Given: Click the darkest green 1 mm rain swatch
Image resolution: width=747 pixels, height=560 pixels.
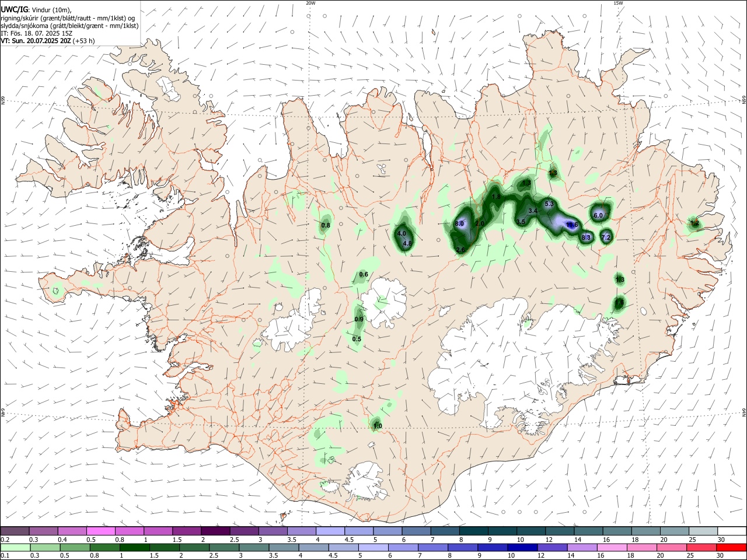Looking at the screenshot, I should [135, 547].
